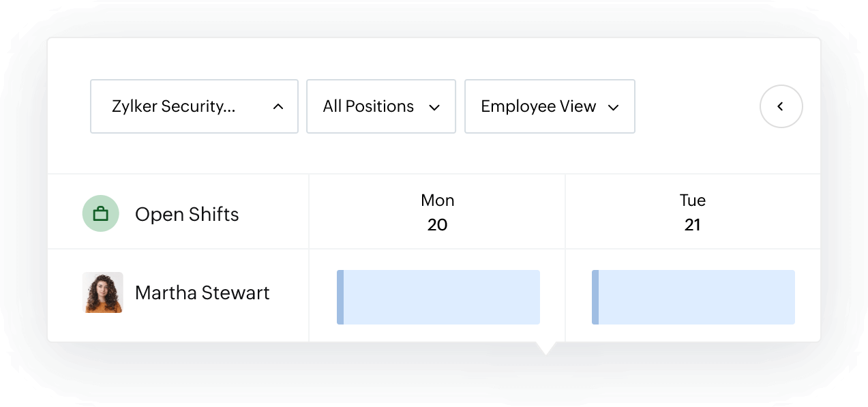
Task: Select the left-pointing circular arrow control
Action: tap(781, 106)
